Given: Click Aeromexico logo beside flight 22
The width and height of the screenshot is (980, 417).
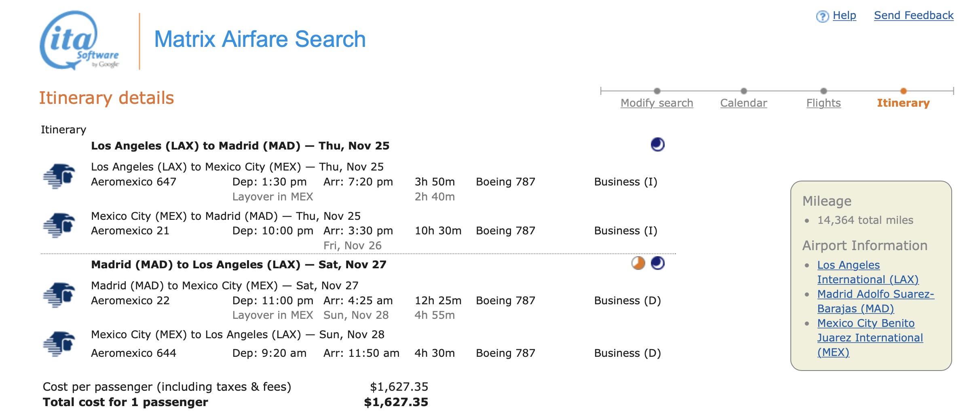Looking at the screenshot, I should pyautogui.click(x=59, y=295).
